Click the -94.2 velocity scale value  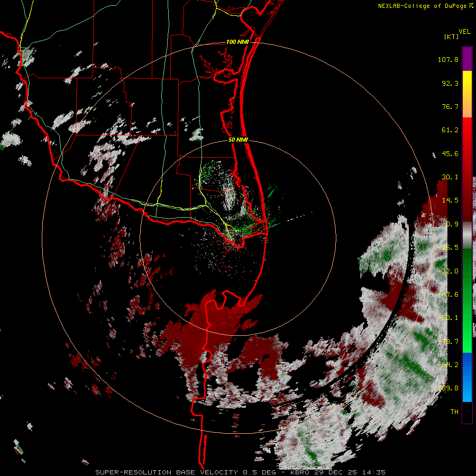pos(448,365)
